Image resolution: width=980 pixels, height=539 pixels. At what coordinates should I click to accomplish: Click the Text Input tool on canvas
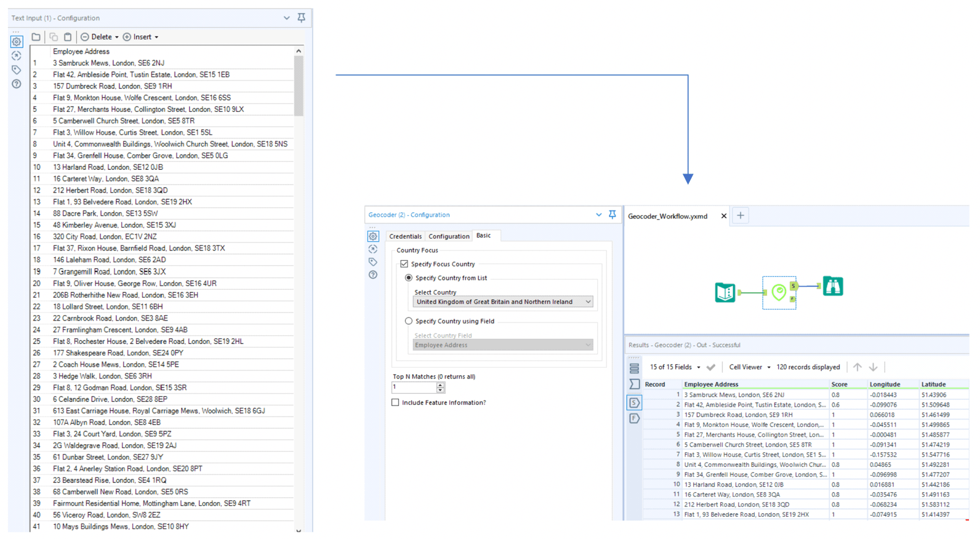[x=725, y=292]
